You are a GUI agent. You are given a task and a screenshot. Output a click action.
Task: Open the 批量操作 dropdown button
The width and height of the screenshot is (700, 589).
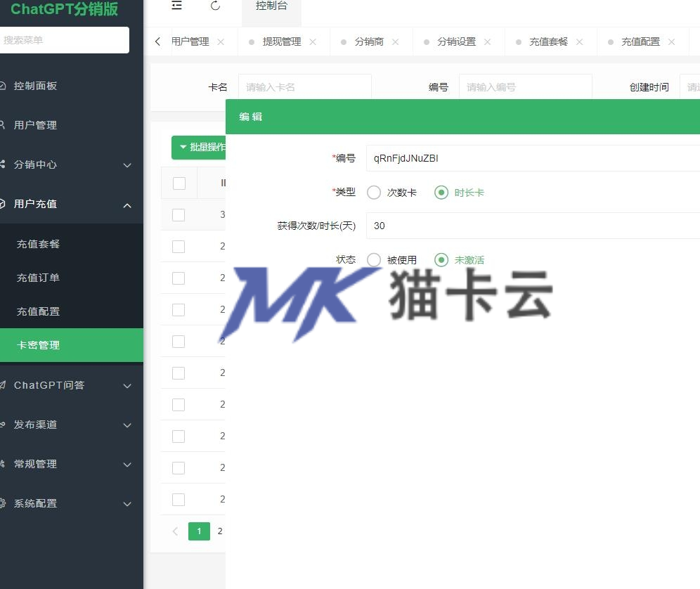coord(199,148)
